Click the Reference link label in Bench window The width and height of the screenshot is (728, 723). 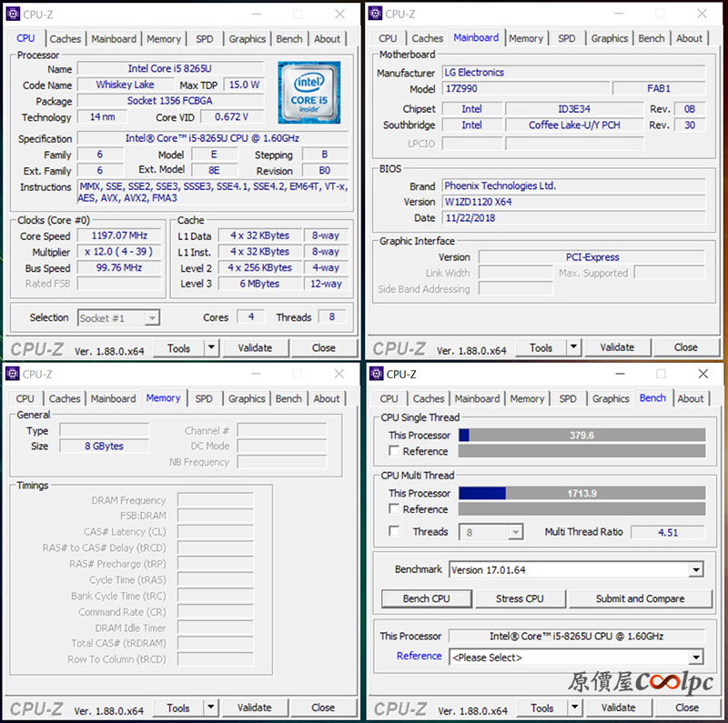click(x=419, y=656)
